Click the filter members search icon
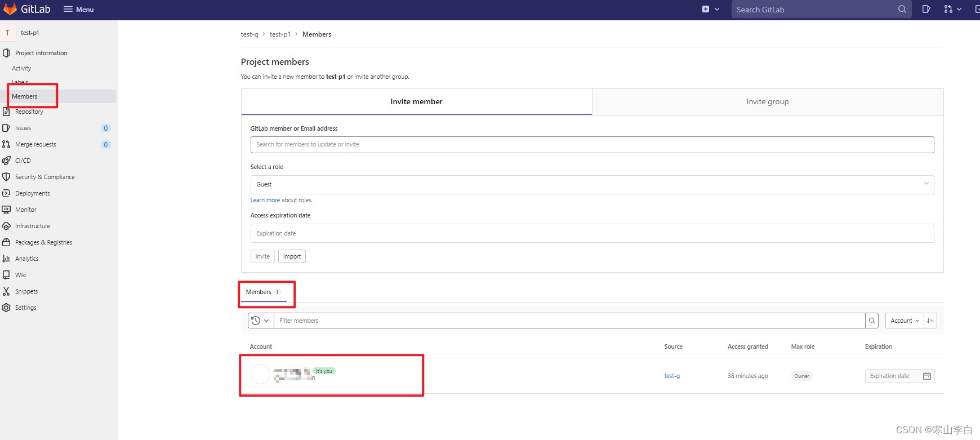This screenshot has height=440, width=980. click(x=872, y=321)
